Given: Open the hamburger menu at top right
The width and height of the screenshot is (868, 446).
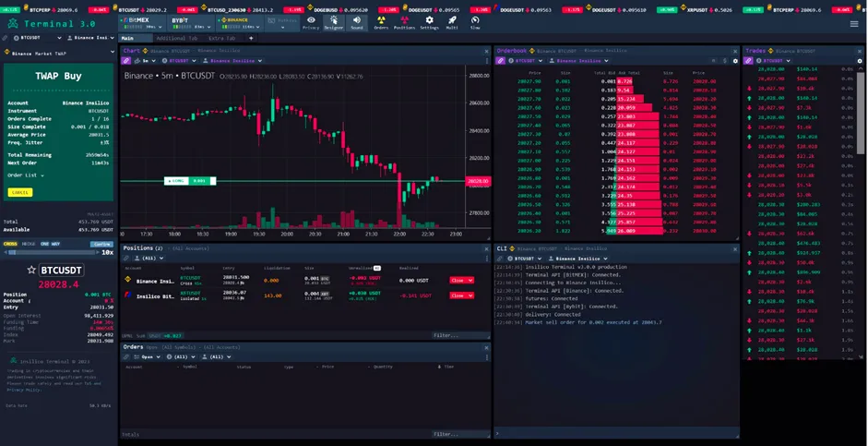Looking at the screenshot, I should click(854, 24).
